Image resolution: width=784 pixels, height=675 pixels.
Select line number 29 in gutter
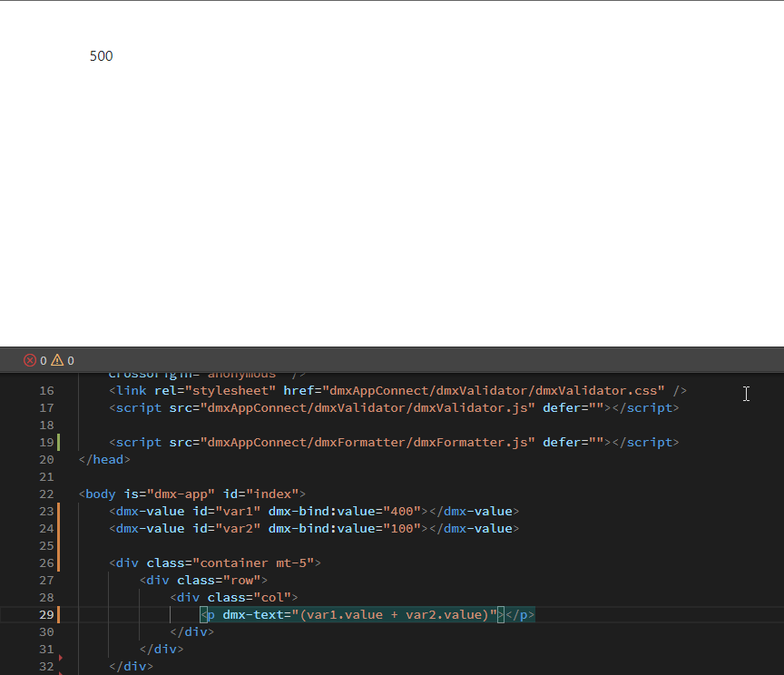47,614
